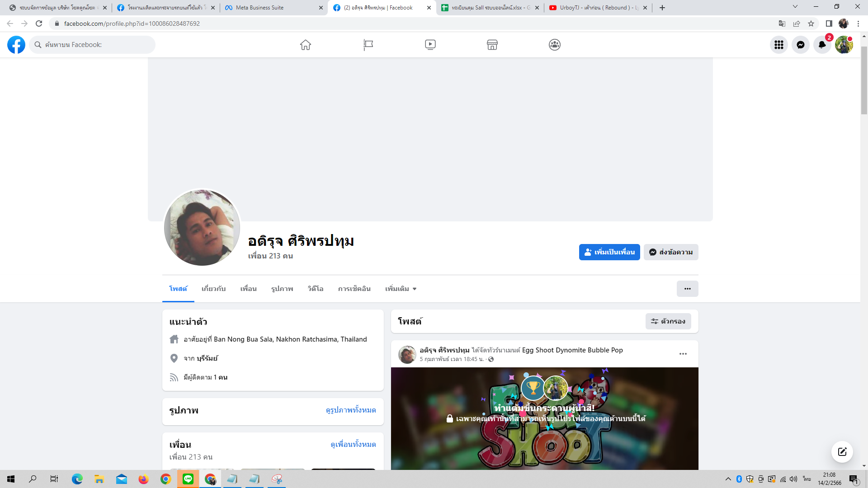Click the เพิ่มเป็นเพื่อน button

(x=609, y=252)
